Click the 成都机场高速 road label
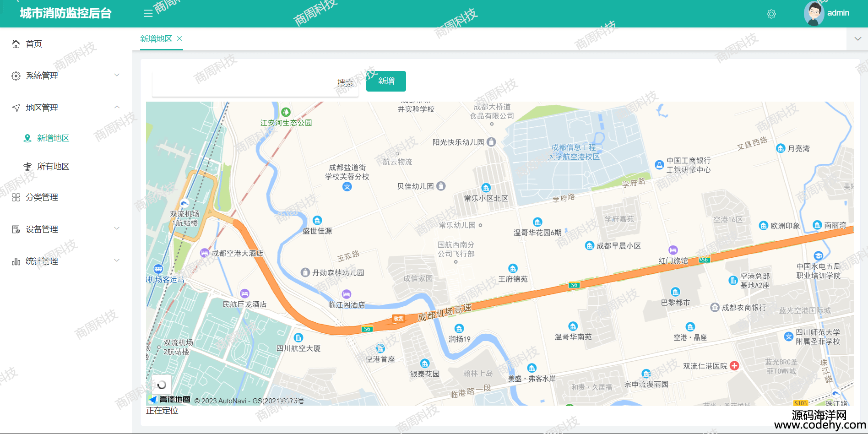Image resolution: width=868 pixels, height=434 pixels. click(445, 313)
